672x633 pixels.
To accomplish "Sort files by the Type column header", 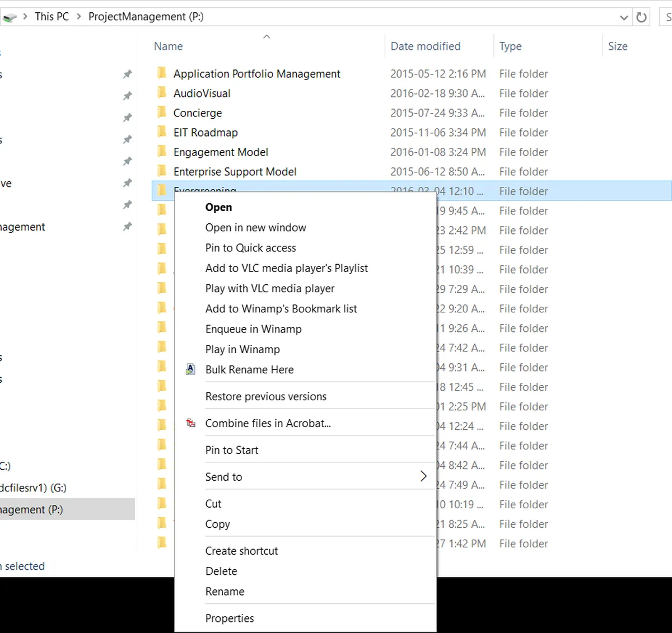I will [510, 46].
